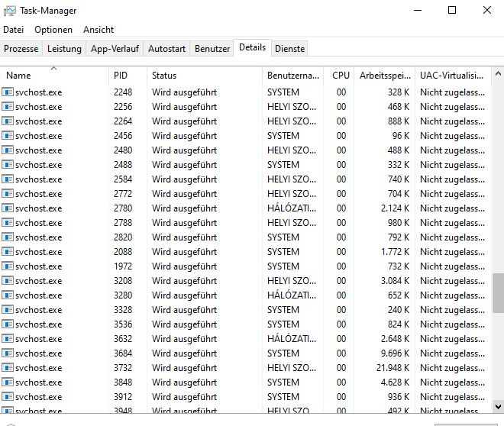Screen dimensions: 504x426
Task: Switch to the Autostart tab
Action: coord(166,49)
